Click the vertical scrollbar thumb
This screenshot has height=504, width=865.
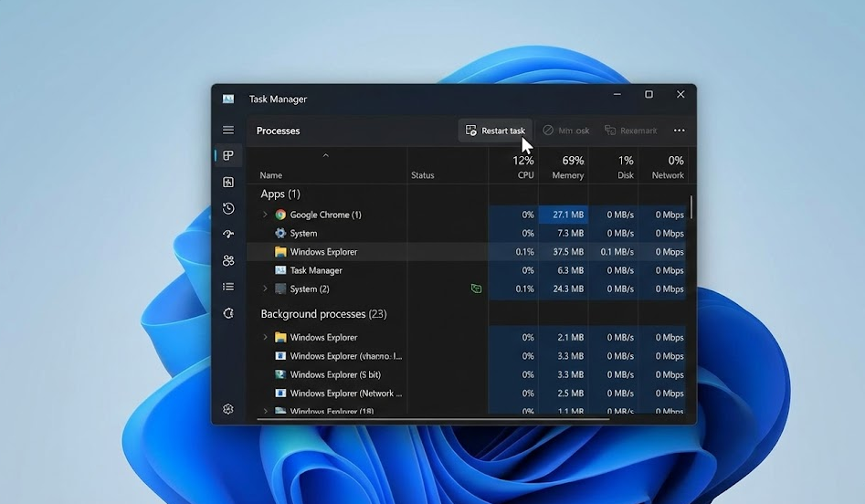coord(691,207)
